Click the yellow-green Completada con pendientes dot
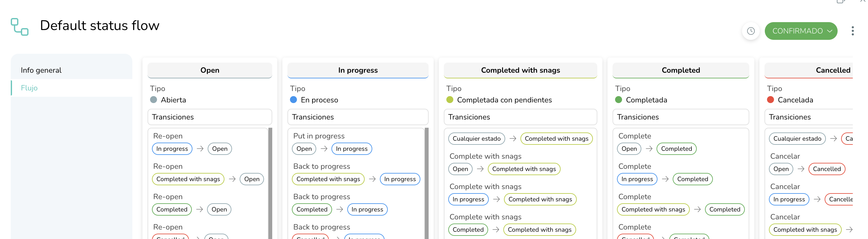Image resolution: width=868 pixels, height=239 pixels. (x=450, y=100)
